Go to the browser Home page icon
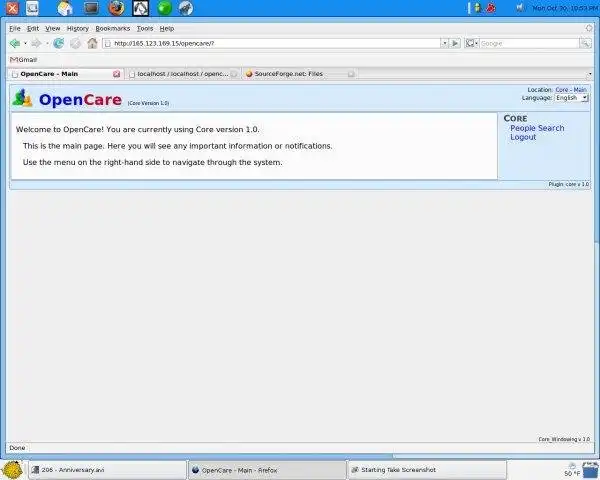 point(92,43)
